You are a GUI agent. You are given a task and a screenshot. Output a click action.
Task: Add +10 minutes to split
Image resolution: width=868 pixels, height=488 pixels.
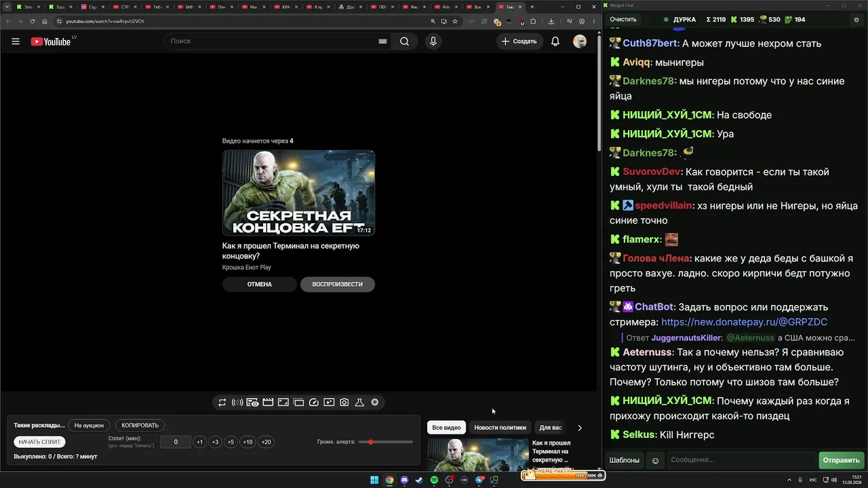coord(248,442)
